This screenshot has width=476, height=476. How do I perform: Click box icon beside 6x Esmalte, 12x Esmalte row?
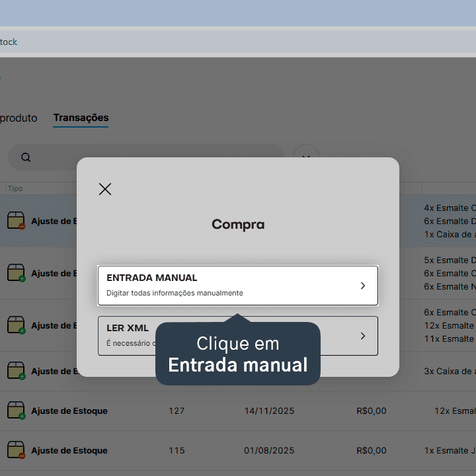[x=16, y=325]
